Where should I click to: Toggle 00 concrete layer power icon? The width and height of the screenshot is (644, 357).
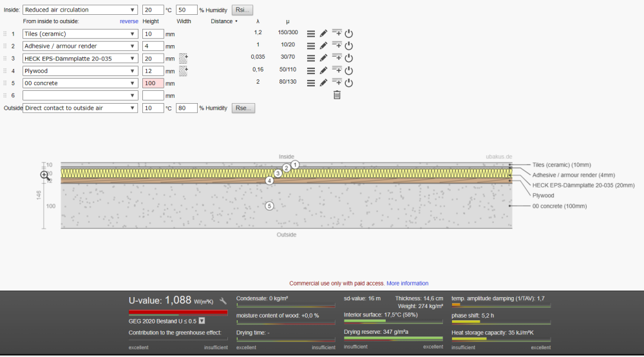point(348,82)
